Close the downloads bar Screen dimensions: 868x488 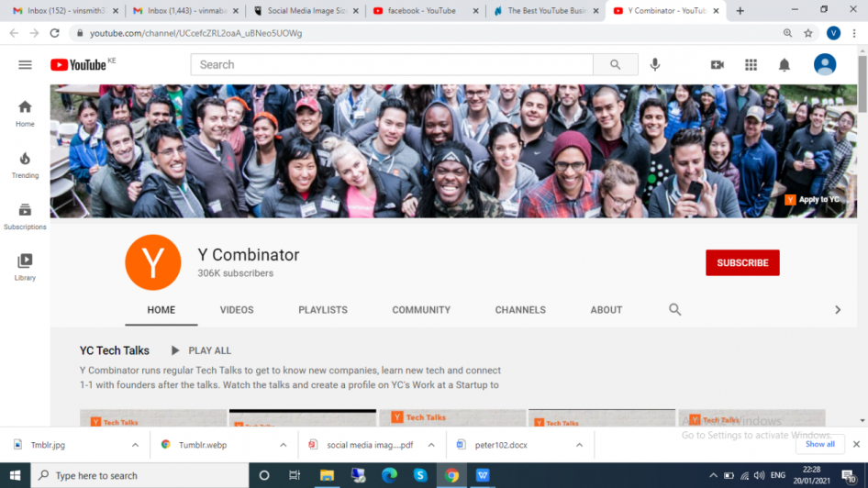(856, 444)
